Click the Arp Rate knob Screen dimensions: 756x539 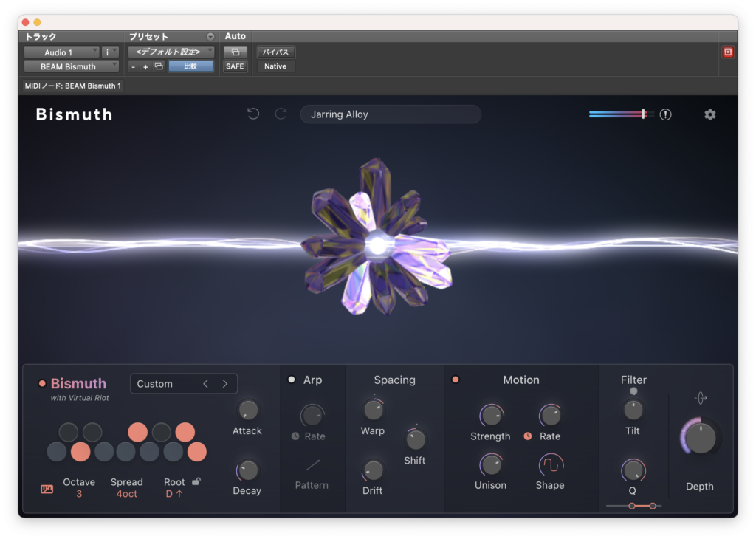tap(312, 416)
